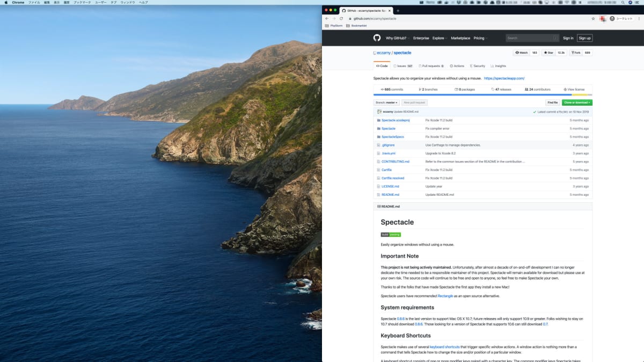The image size is (644, 362).
Task: Star the spectacle repository
Action: click(548, 53)
